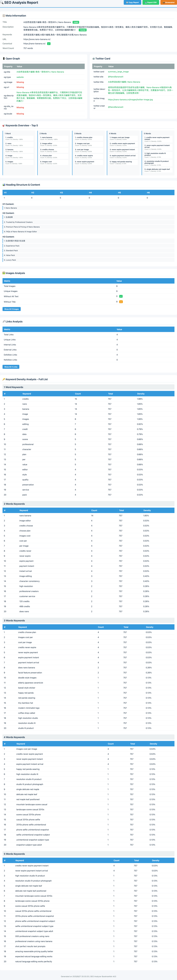Click the green check badge next to Canonical URL

49,44
